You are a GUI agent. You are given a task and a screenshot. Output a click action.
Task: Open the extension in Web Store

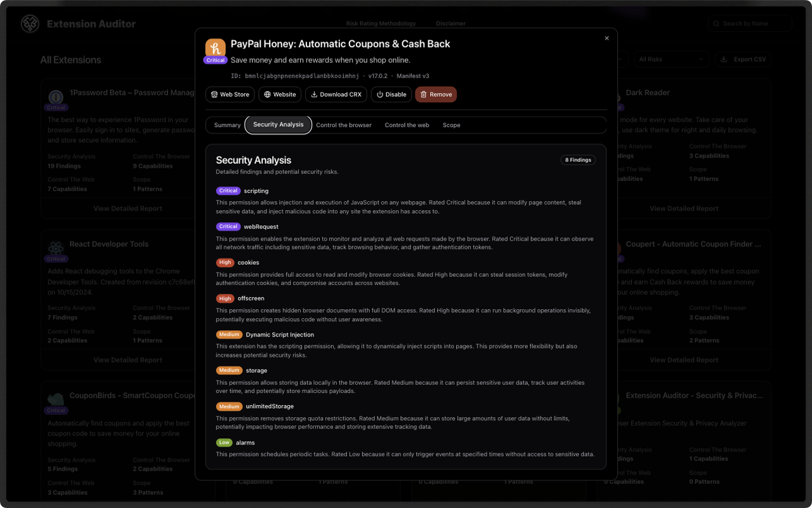point(230,95)
